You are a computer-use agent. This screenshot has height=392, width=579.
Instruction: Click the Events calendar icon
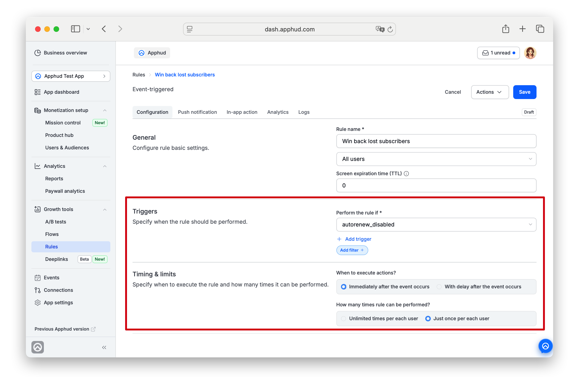point(37,278)
